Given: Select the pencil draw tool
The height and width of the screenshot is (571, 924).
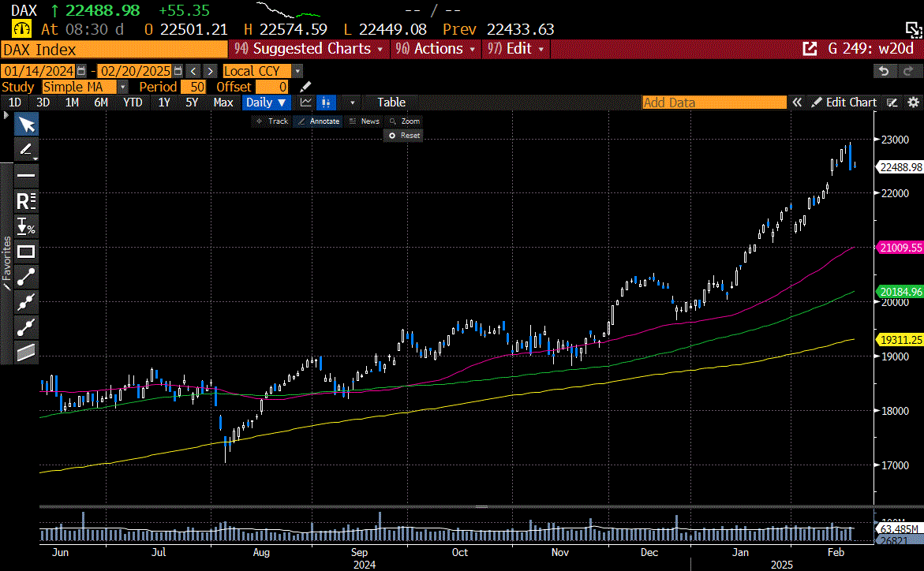Looking at the screenshot, I should [25, 149].
